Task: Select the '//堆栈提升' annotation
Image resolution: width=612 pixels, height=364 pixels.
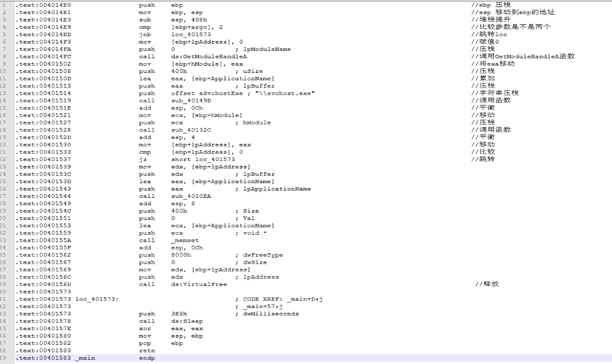Action: click(x=490, y=20)
